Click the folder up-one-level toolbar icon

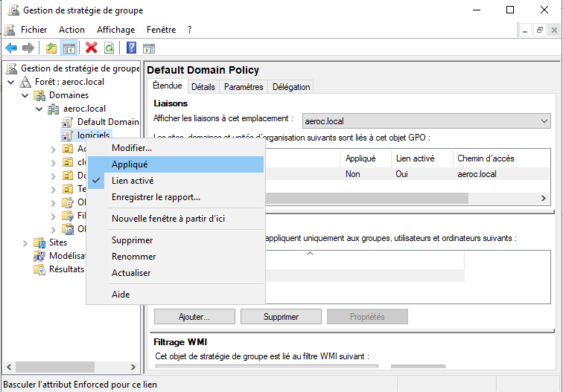[51, 48]
